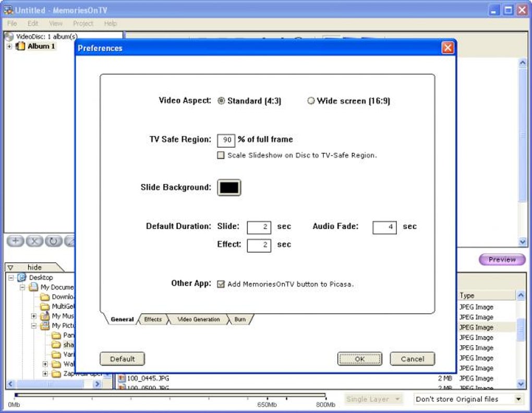Click the file list scroll-down arrow
The width and height of the screenshot is (532, 413).
521,384
